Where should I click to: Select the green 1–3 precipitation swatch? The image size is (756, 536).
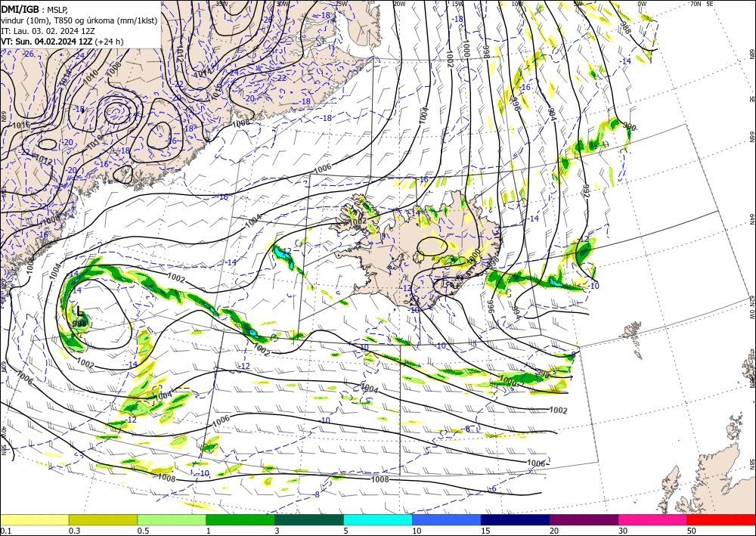click(x=240, y=519)
